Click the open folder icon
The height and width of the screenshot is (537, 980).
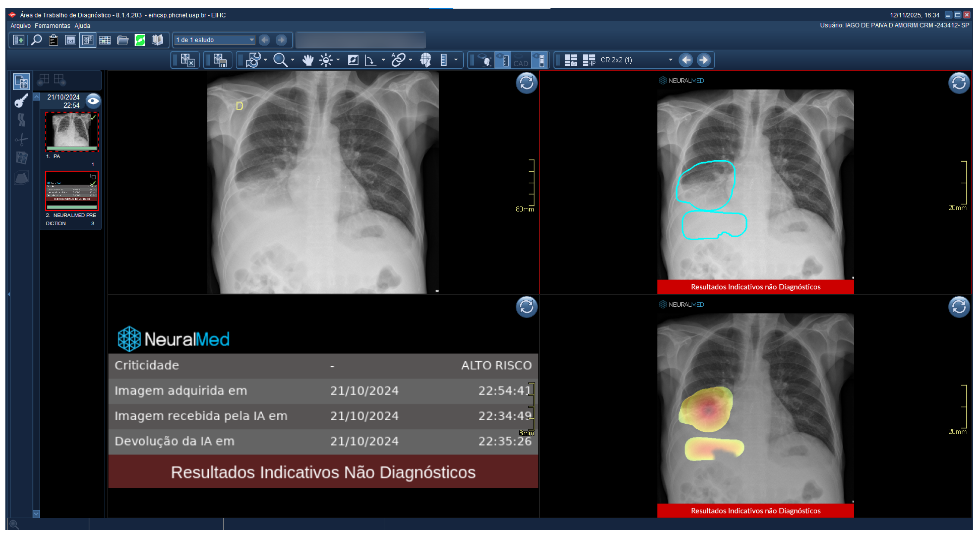(122, 40)
